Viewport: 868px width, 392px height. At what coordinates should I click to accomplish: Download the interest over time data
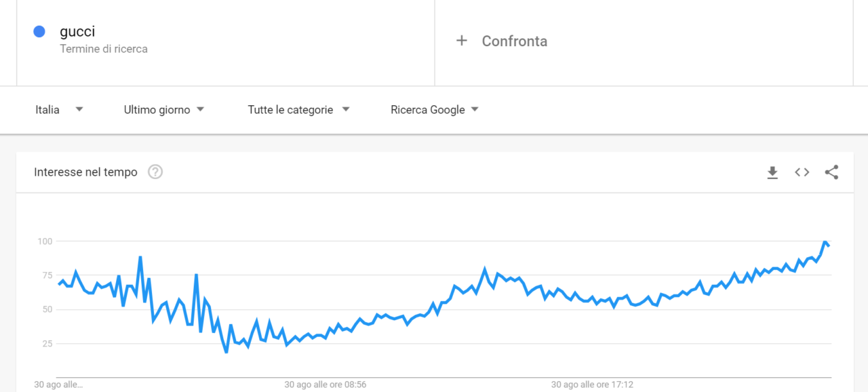pyautogui.click(x=772, y=173)
